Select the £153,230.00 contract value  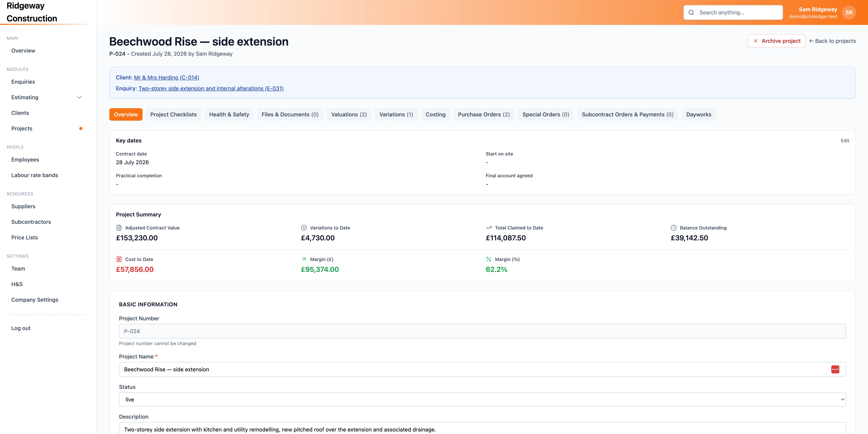coord(137,238)
